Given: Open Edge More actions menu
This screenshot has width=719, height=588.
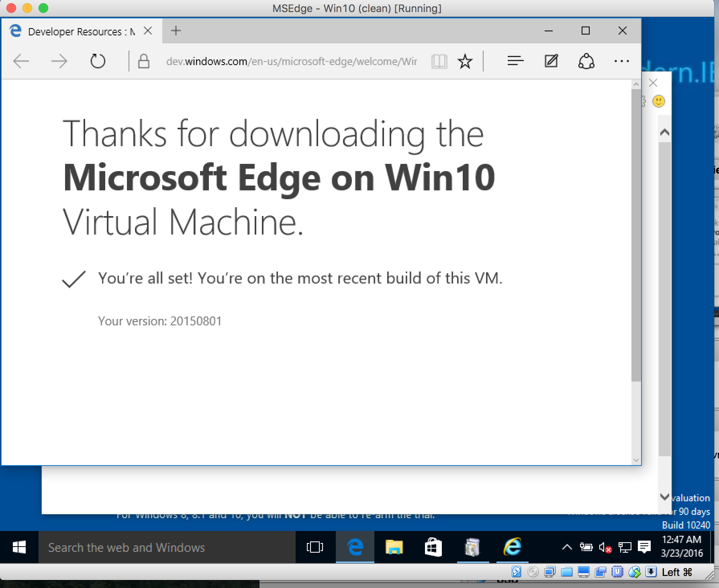Looking at the screenshot, I should click(621, 61).
